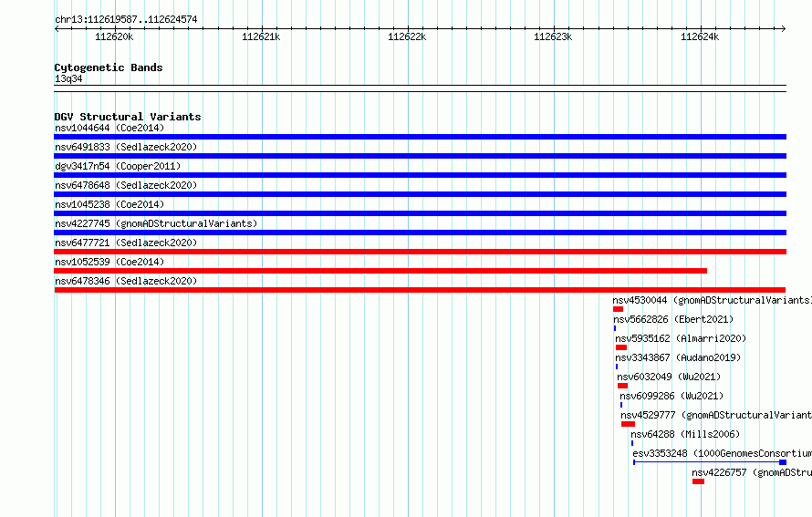Click the Cytogenetic Bands track title
Viewport: 812px width, 517px height.
click(x=109, y=67)
